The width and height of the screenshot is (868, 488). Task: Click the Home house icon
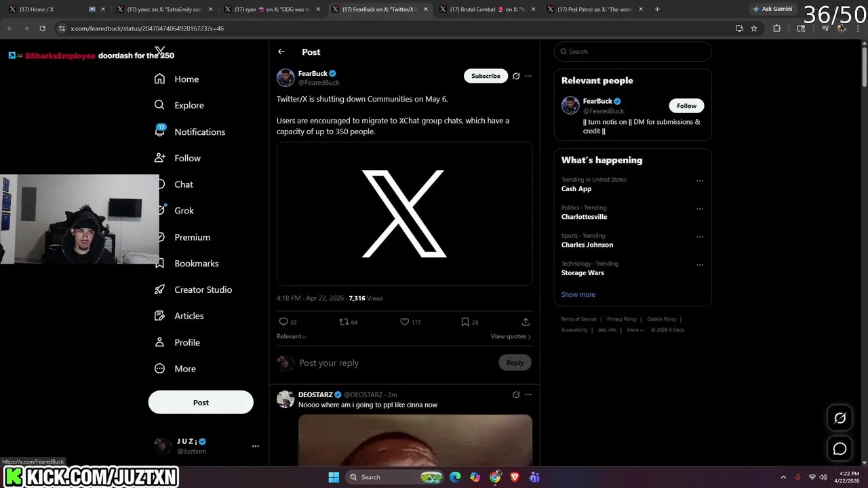pos(159,79)
